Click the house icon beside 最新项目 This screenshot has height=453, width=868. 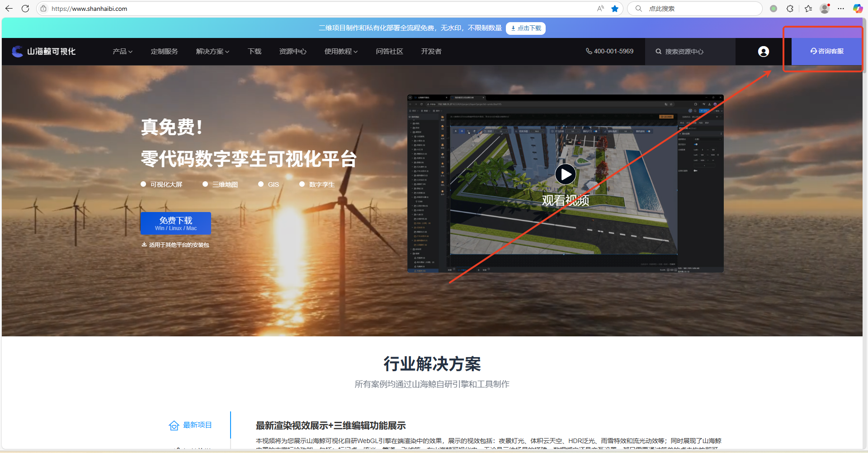pos(174,425)
